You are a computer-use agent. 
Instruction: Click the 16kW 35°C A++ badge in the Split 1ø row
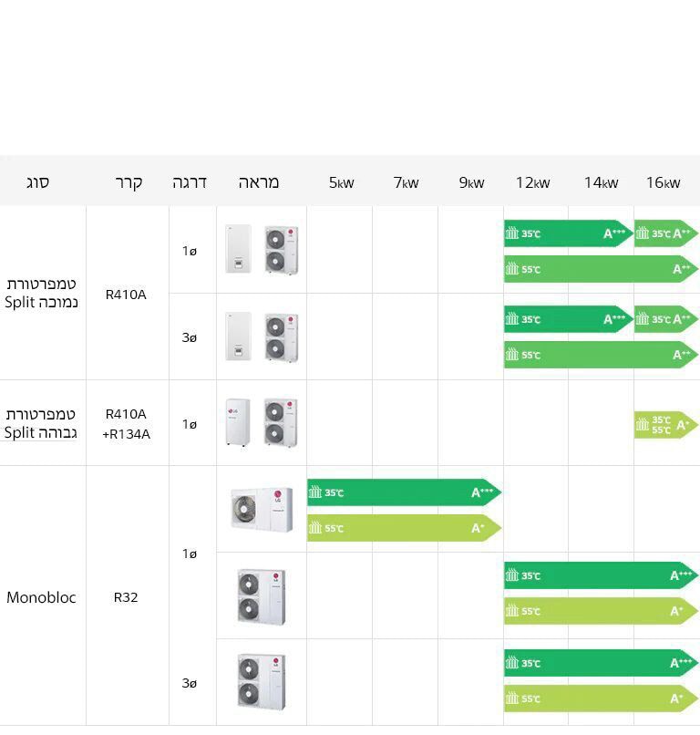coord(666,233)
